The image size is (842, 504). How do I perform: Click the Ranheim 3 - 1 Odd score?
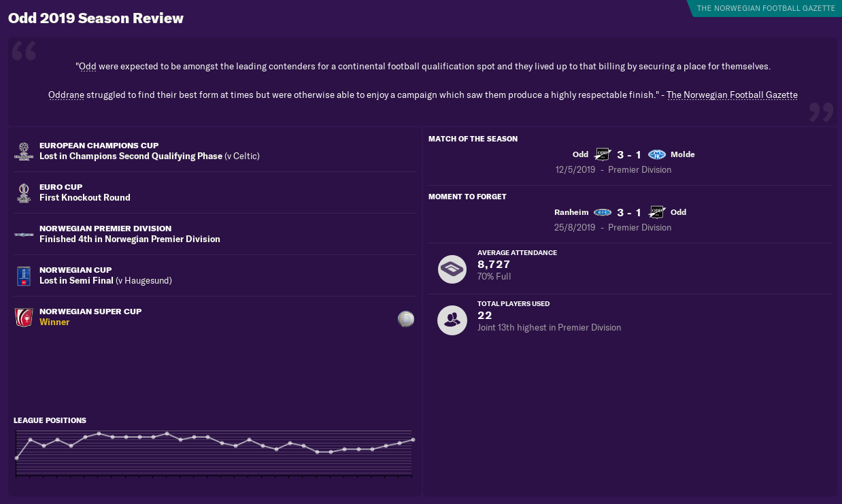click(629, 213)
